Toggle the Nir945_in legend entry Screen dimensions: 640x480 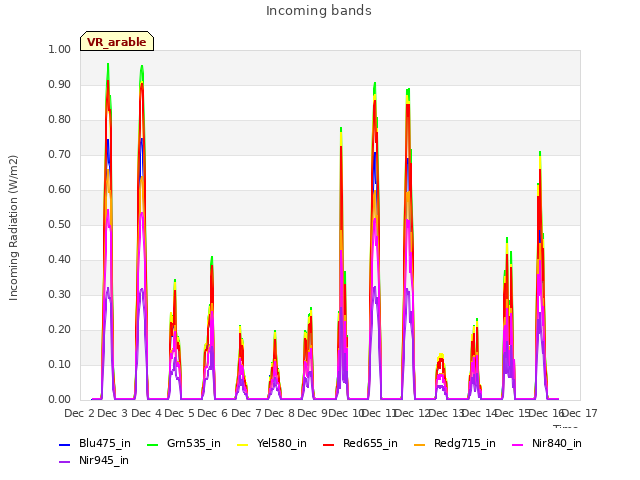click(x=94, y=460)
